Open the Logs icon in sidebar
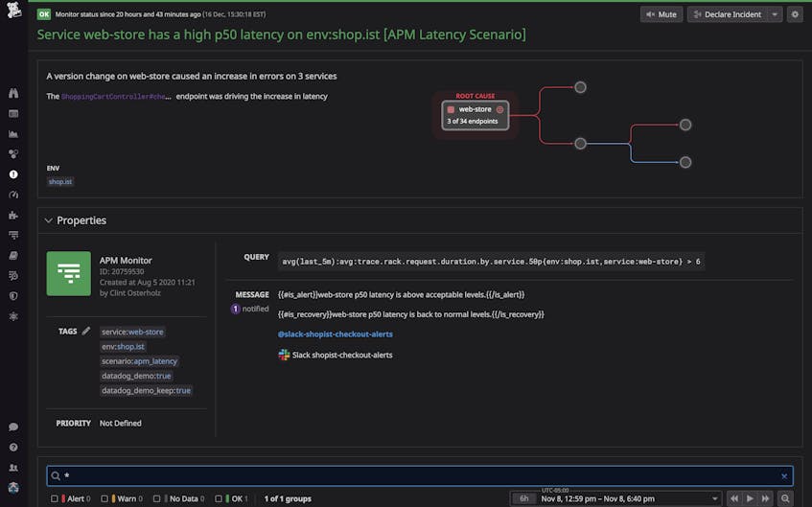Image resolution: width=812 pixels, height=507 pixels. click(x=13, y=275)
